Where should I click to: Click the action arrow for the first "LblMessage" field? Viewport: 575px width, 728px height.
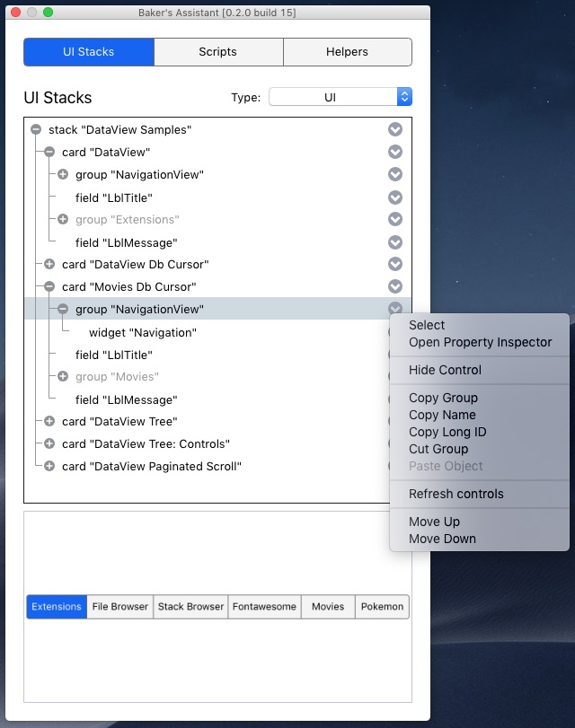[395, 242]
